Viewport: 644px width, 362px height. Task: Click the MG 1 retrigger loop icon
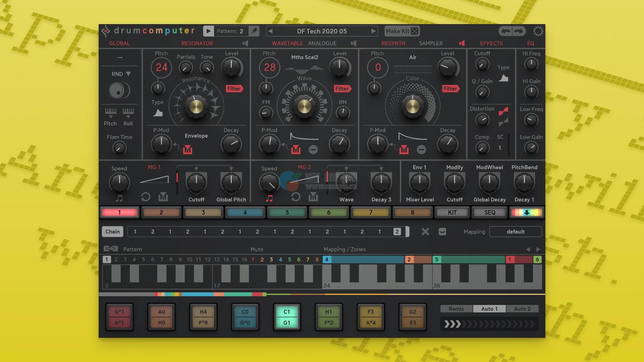click(146, 197)
